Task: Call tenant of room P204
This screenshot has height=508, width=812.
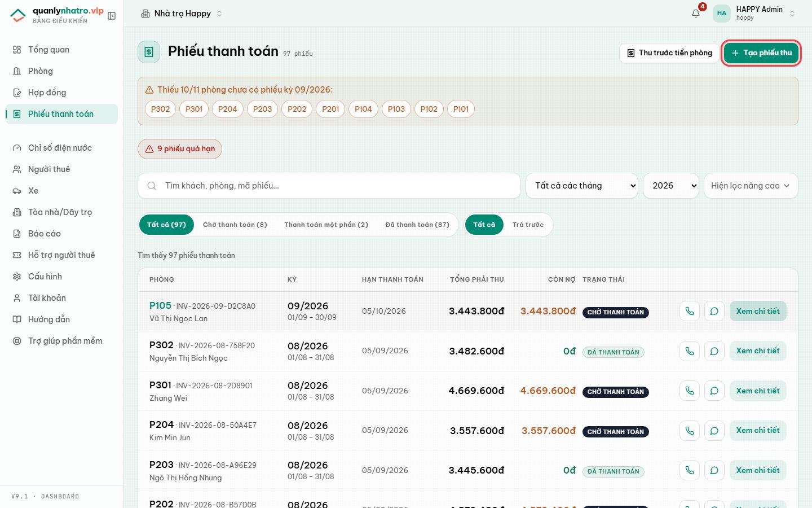Action: click(690, 431)
